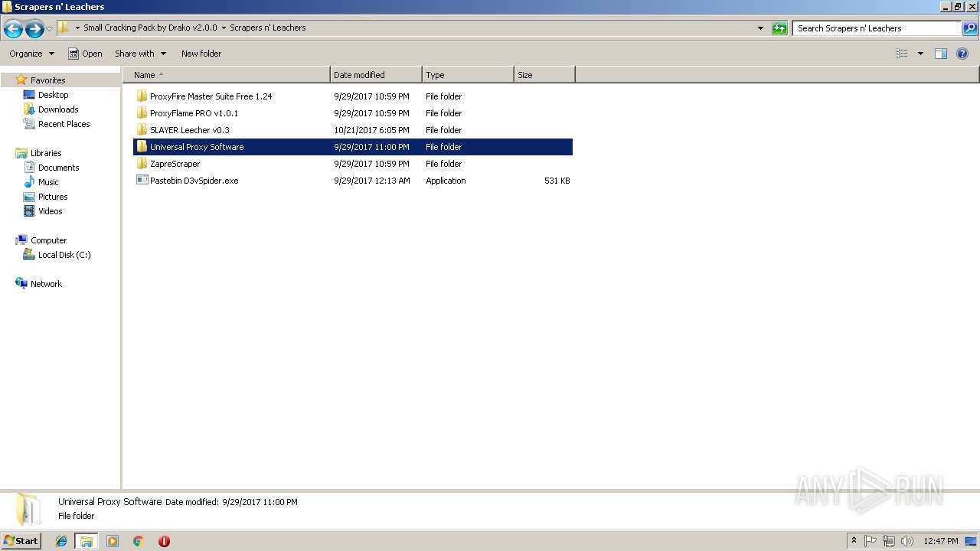Click the ZapreScraper file name

[x=175, y=164]
